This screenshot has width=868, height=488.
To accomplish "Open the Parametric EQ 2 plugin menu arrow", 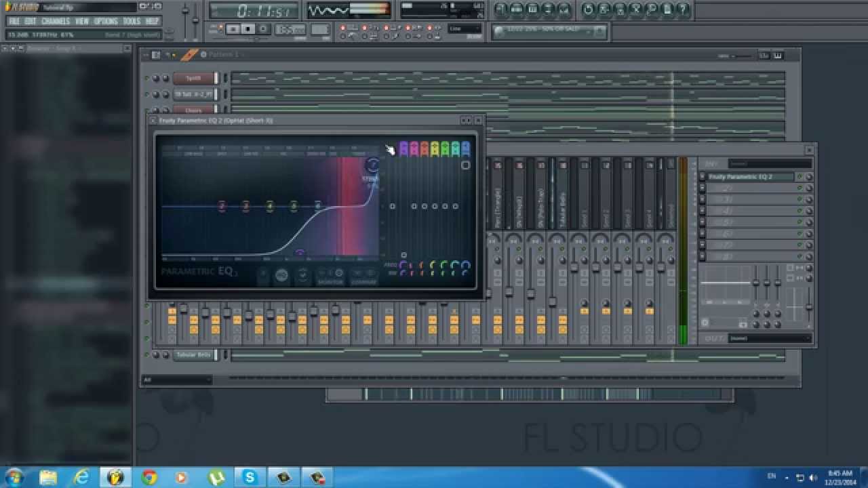I will click(153, 120).
